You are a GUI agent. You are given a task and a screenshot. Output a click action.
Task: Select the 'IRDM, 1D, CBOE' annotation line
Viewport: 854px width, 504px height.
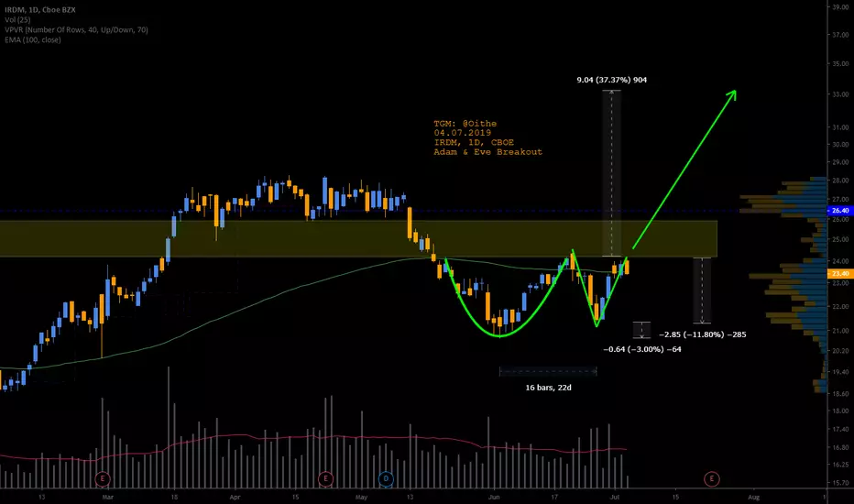[474, 142]
